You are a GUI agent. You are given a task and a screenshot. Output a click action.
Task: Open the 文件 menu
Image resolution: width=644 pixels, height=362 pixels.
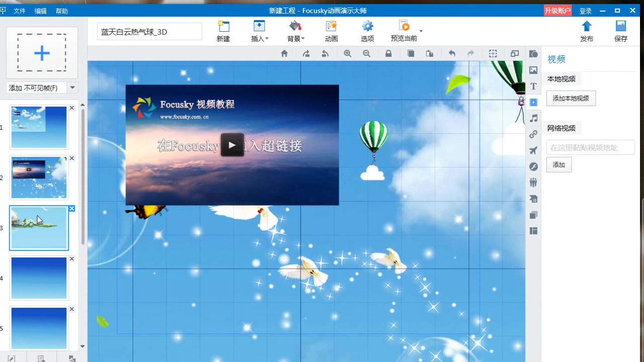20,11
